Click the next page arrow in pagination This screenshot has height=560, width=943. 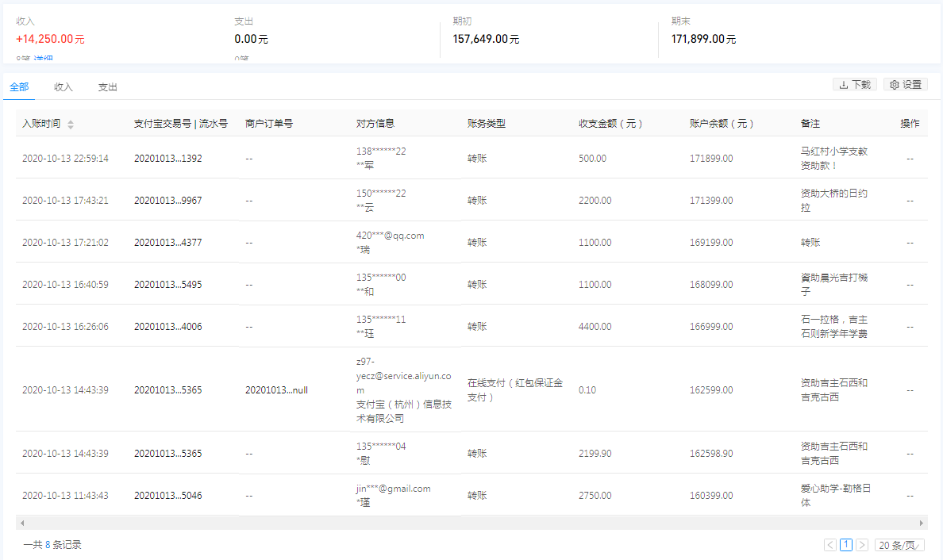pyautogui.click(x=861, y=545)
